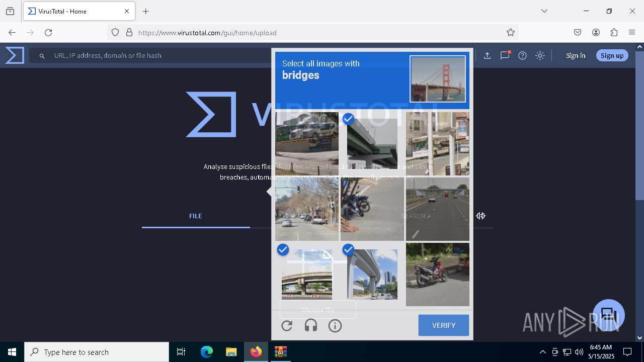Open the help question mark icon
Viewport: 644px width, 362px height.
click(523, 56)
